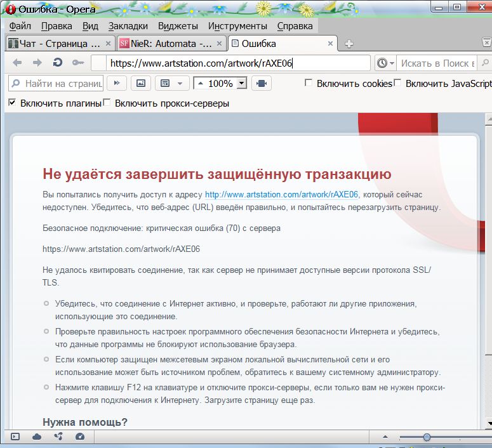Adjust the zoom slider in status bar
Screen dimensions: 492x448
(427, 437)
